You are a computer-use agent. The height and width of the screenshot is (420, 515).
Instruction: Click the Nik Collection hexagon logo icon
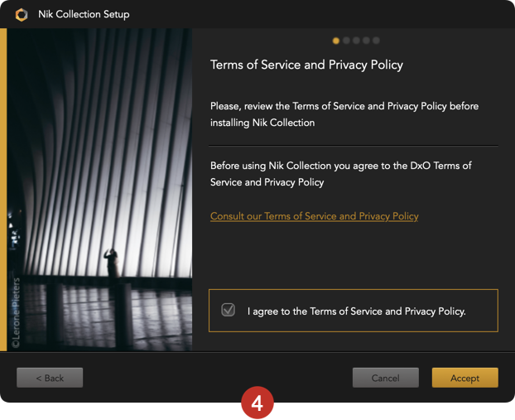[22, 15]
